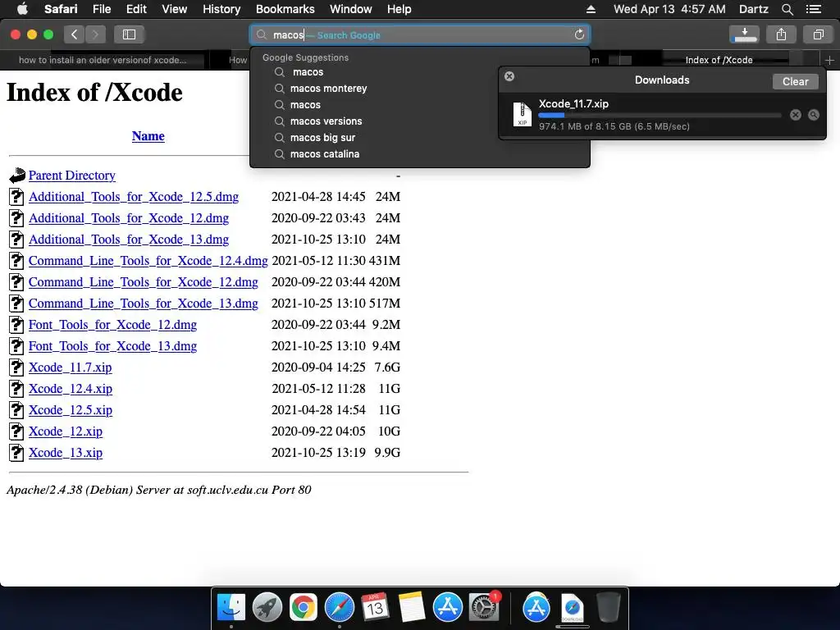The image size is (840, 630).
Task: Open App Store left of System Preferences
Action: (x=447, y=608)
